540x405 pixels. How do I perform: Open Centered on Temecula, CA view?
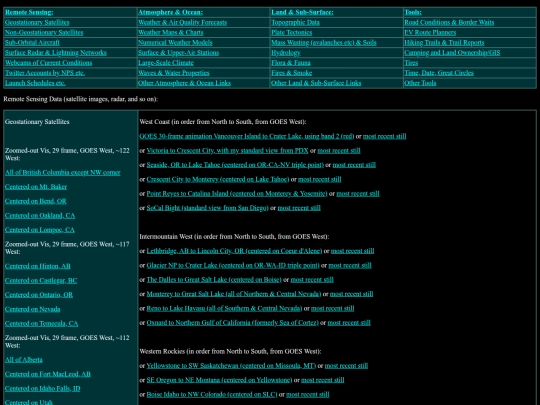coord(41,323)
